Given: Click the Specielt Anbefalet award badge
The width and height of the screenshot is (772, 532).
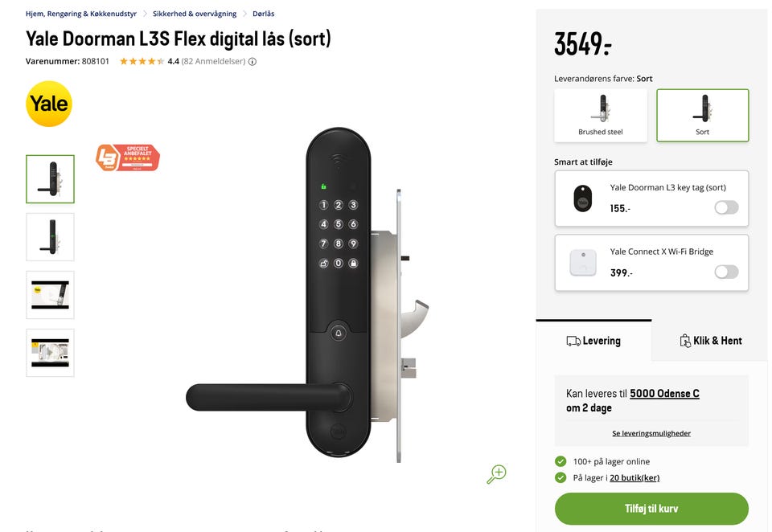Looking at the screenshot, I should [x=128, y=158].
